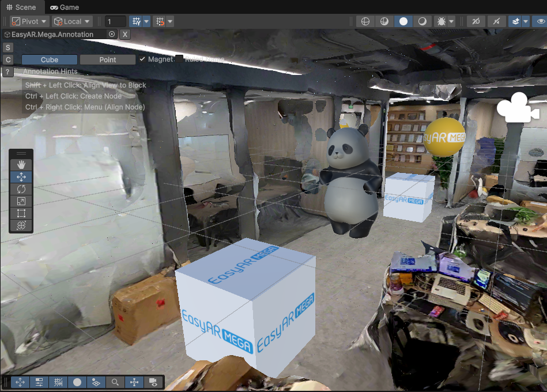Open the Local orientation dropdown
547x392 pixels.
71,21
